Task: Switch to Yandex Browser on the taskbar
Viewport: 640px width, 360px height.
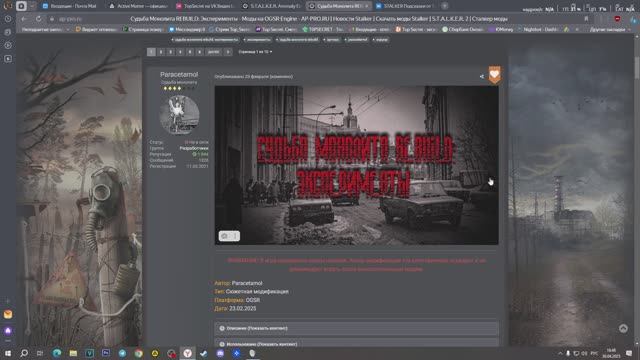Action: pyautogui.click(x=187, y=353)
